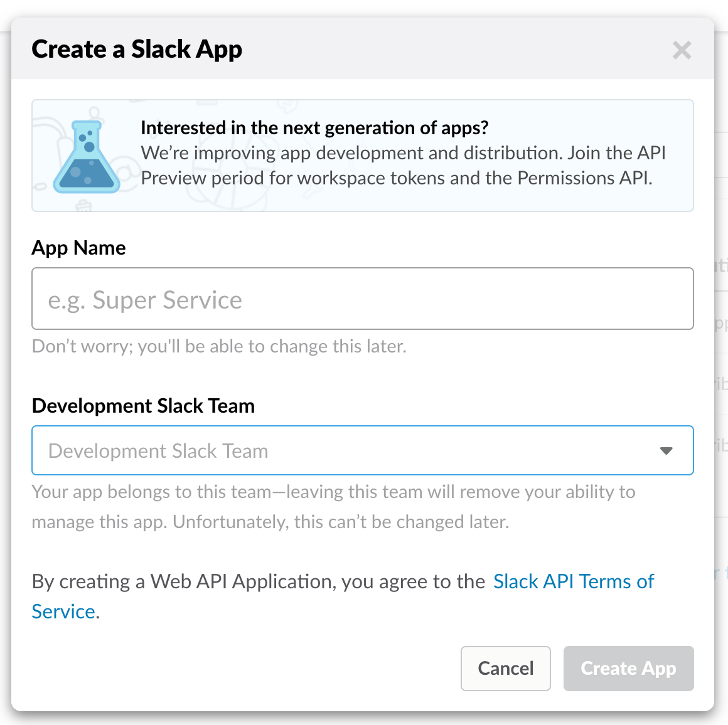Click the 'Development Slack Team' field label

(143, 405)
